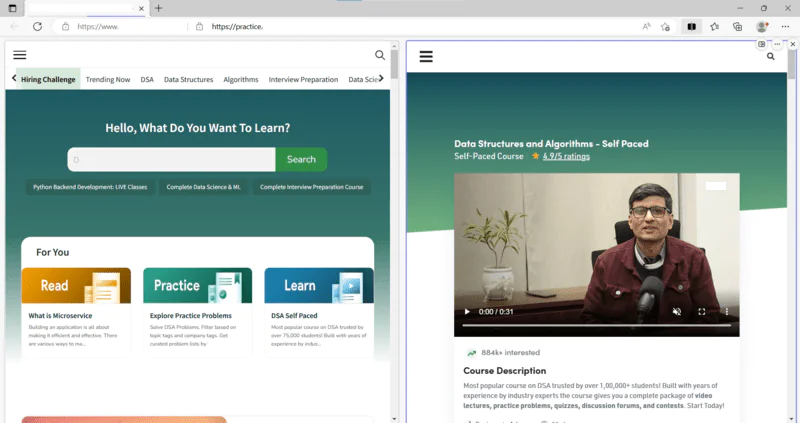The height and width of the screenshot is (423, 800).
Task: Unmute the course video
Action: tap(677, 312)
